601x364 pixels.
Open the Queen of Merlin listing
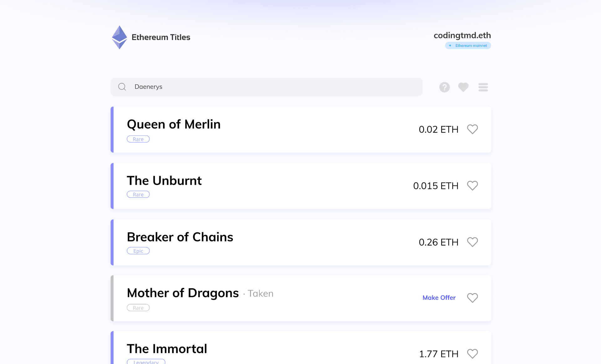[301, 129]
